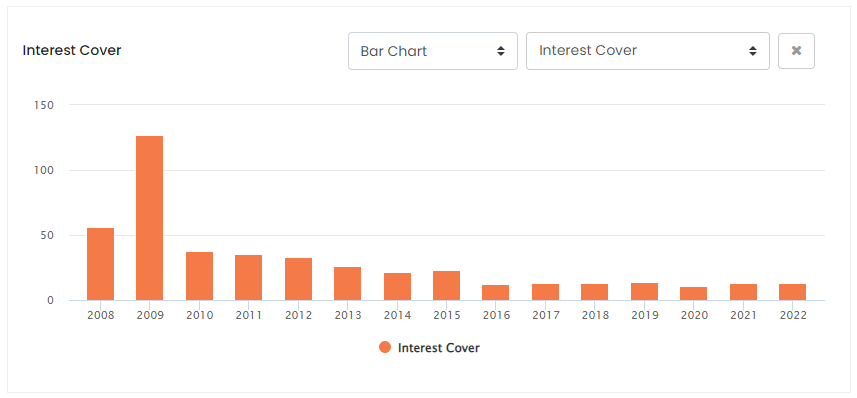Image resolution: width=857 pixels, height=398 pixels.
Task: Click the "2015" x-axis label
Action: pos(447,316)
